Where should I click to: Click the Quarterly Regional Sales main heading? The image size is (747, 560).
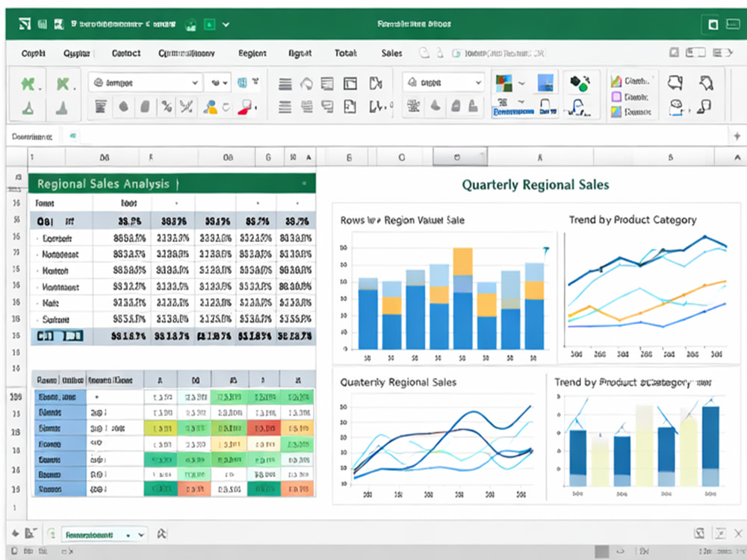coord(536,184)
